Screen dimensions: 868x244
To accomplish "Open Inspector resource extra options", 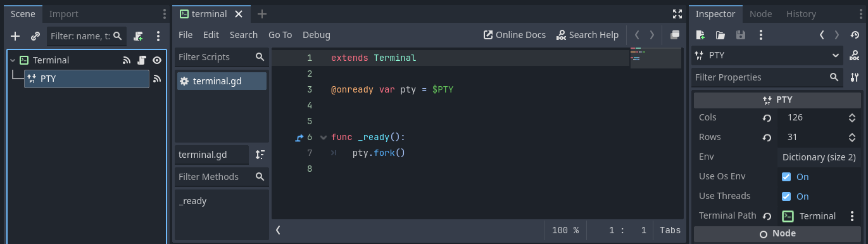I will pos(760,35).
